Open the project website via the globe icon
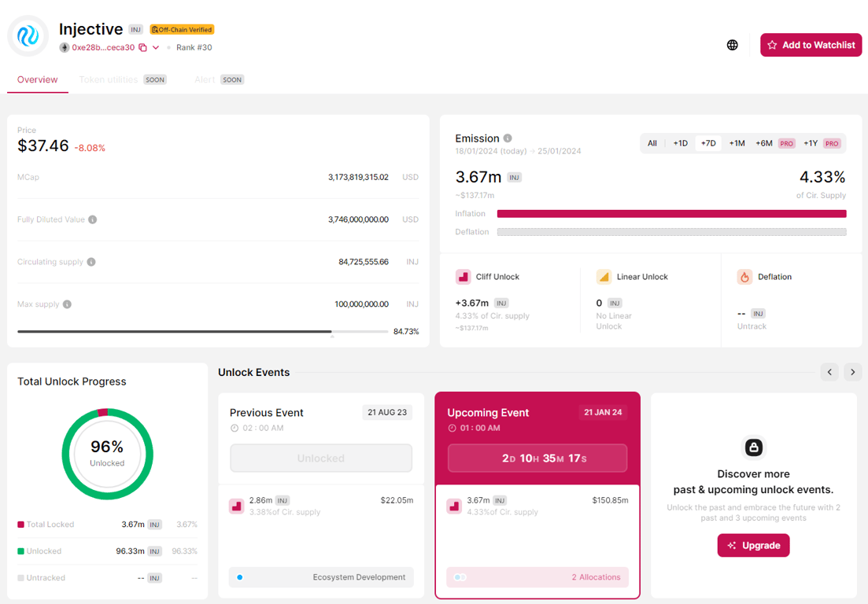 point(733,45)
